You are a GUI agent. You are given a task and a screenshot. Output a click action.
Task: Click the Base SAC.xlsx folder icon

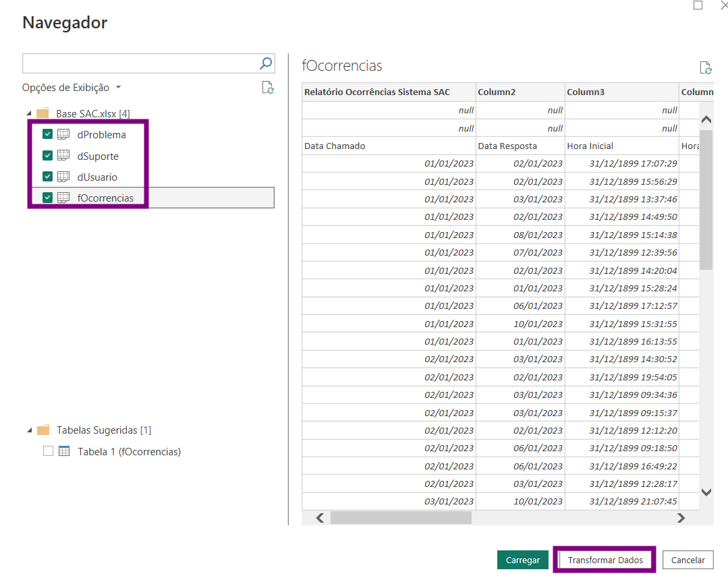point(43,113)
